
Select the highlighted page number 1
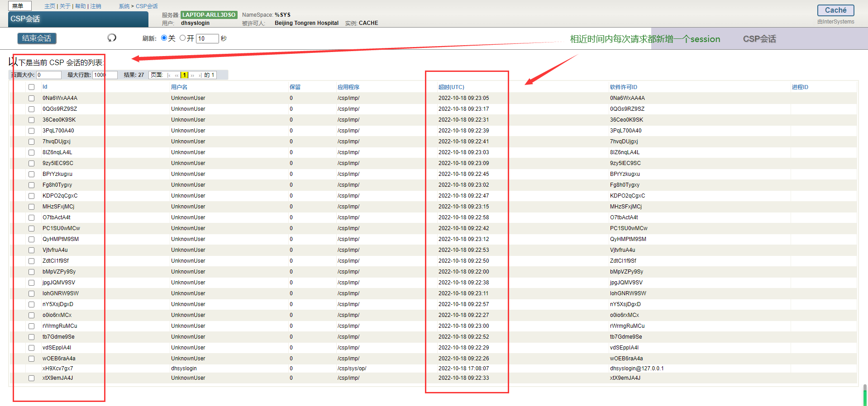184,75
